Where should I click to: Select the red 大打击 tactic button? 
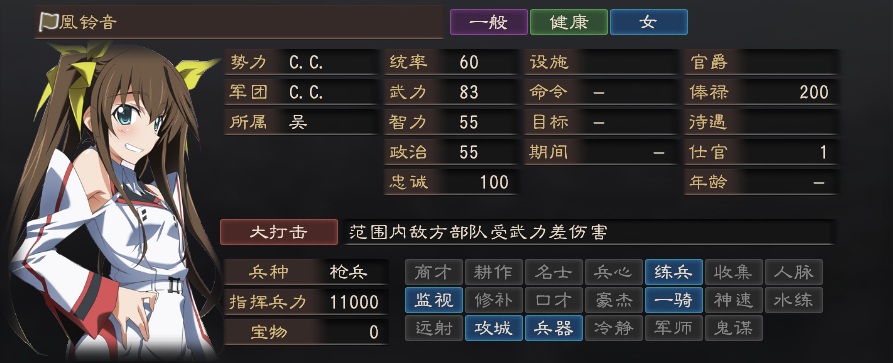(278, 232)
